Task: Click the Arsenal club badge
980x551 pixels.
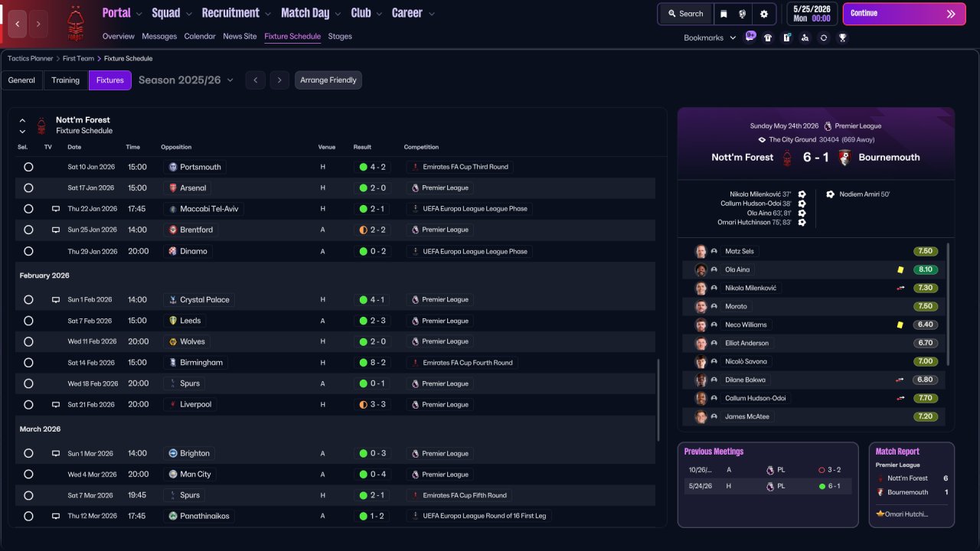Action: coord(172,187)
